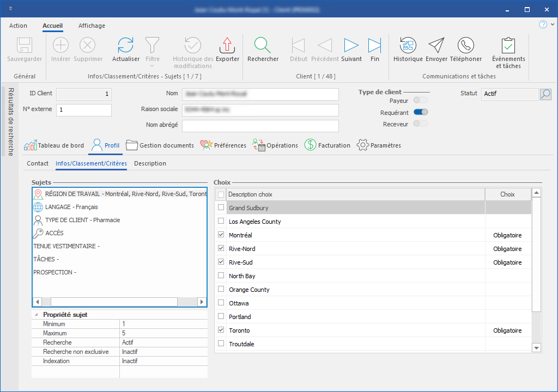Switch to the Affichage ribbon tab
This screenshot has height=392, width=558.
coord(92,26)
